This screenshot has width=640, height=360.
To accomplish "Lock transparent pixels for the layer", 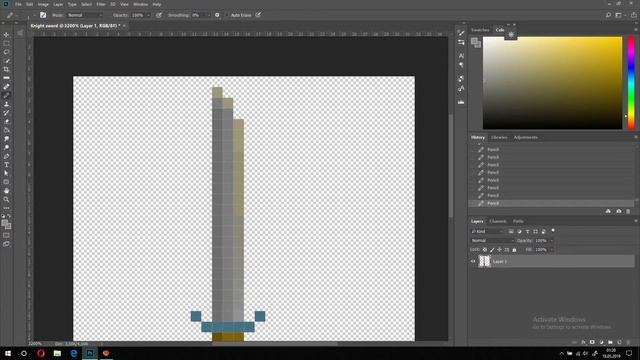I will click(x=484, y=249).
